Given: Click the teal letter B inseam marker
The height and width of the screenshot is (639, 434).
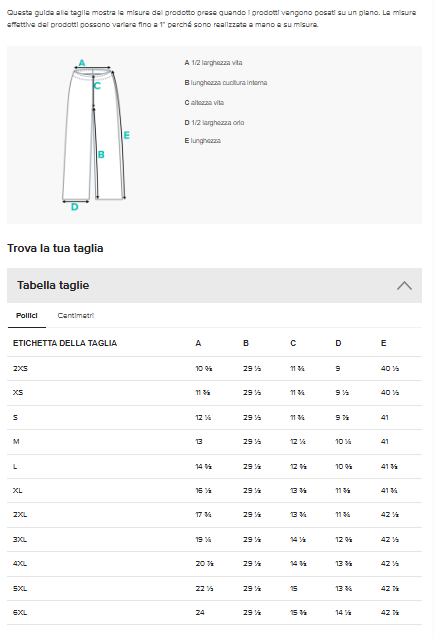Looking at the screenshot, I should pyautogui.click(x=101, y=154).
